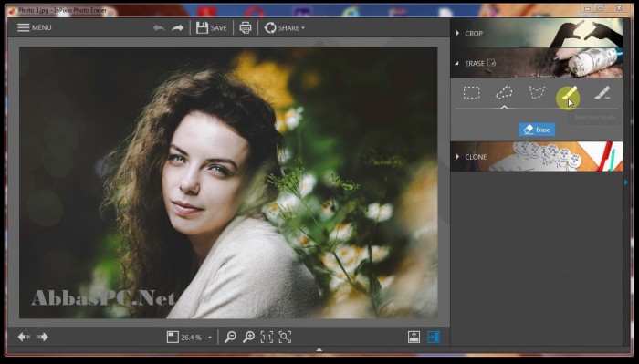Open the SHARE dropdown

(x=285, y=27)
